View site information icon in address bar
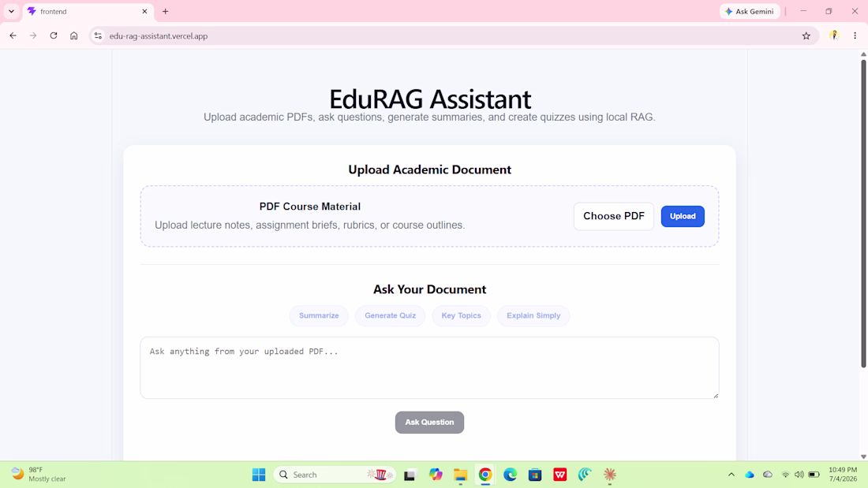The height and width of the screenshot is (488, 868). [x=98, y=36]
